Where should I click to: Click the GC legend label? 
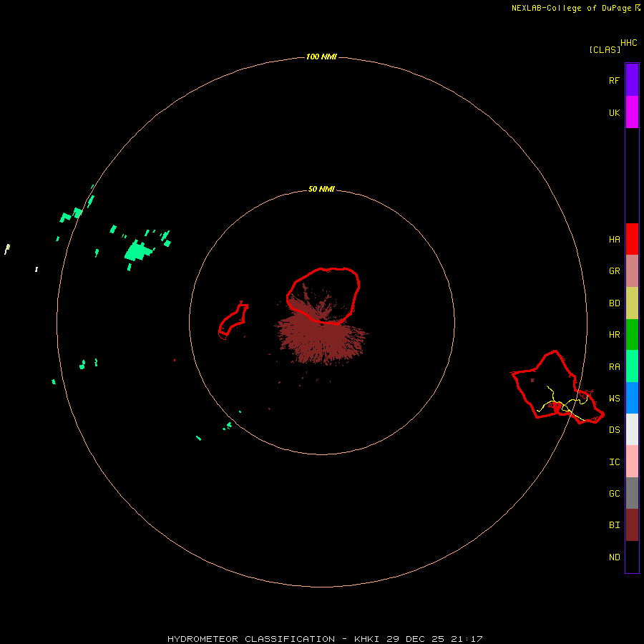pos(614,493)
